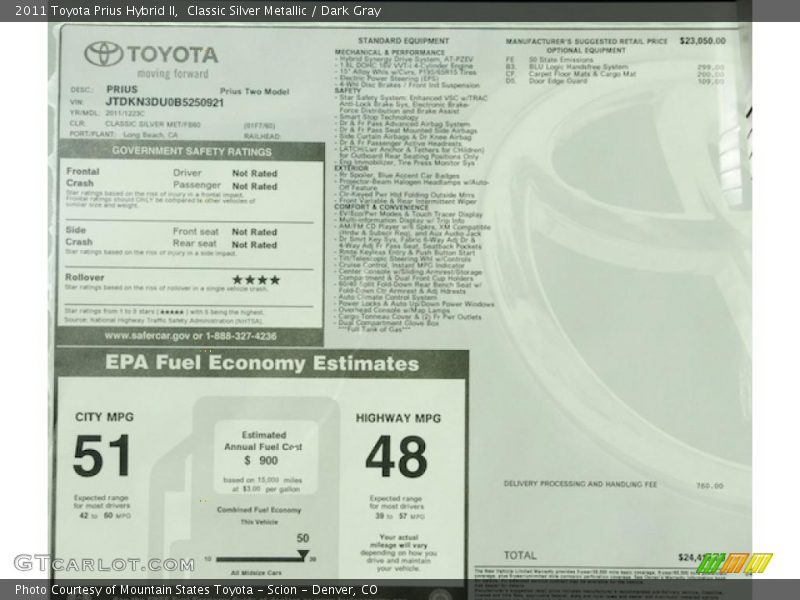This screenshot has width=800, height=600.
Task: Click the Combined Fuel Economy scale marker
Action: click(x=303, y=555)
